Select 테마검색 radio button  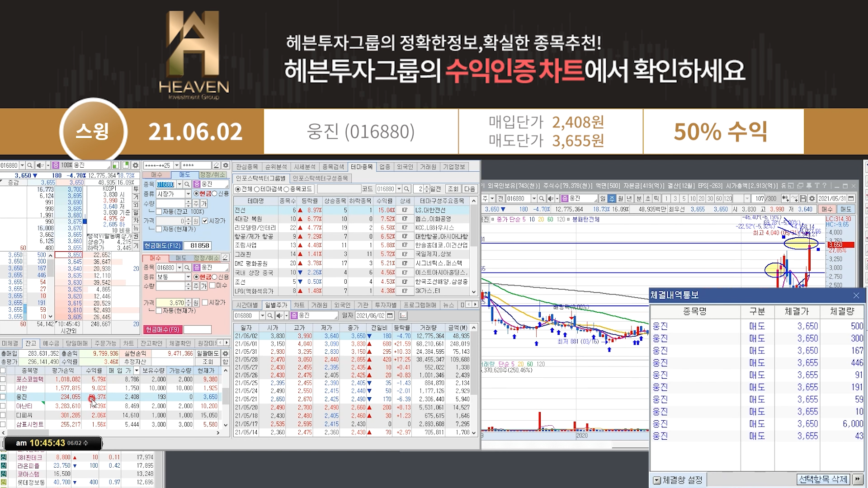257,189
